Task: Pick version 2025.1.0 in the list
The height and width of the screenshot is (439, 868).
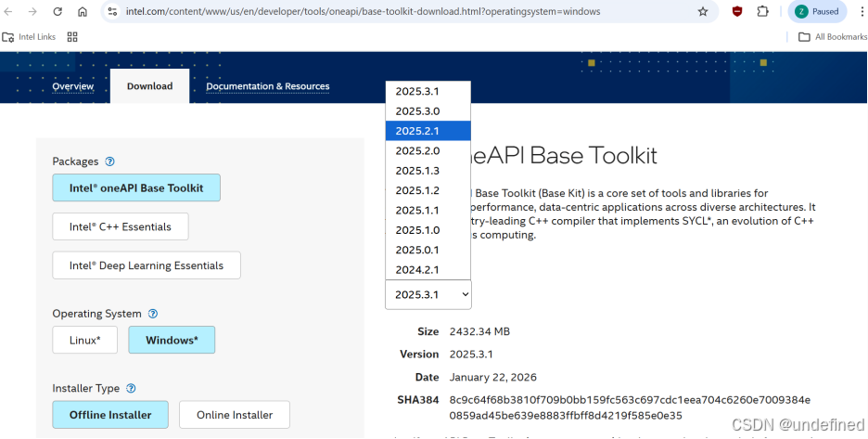Action: click(x=428, y=230)
